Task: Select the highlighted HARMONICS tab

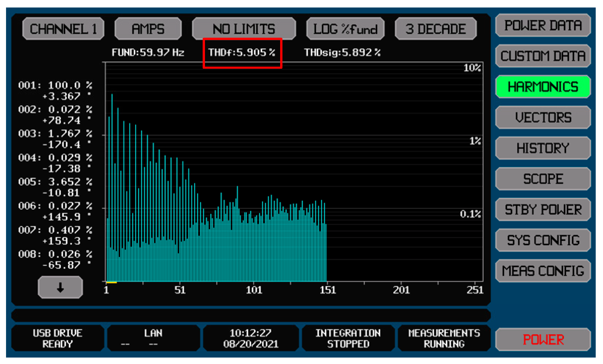Action: [x=543, y=87]
